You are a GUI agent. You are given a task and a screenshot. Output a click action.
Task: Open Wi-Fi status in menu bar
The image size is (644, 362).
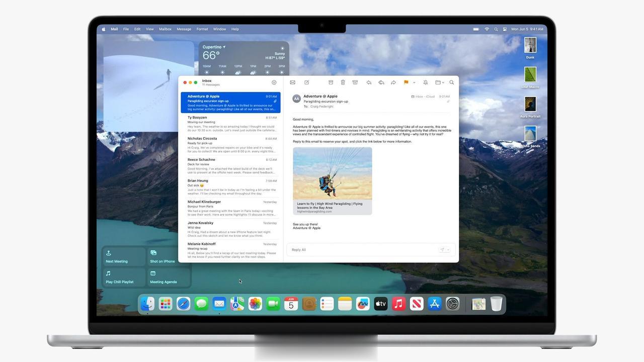coord(487,29)
